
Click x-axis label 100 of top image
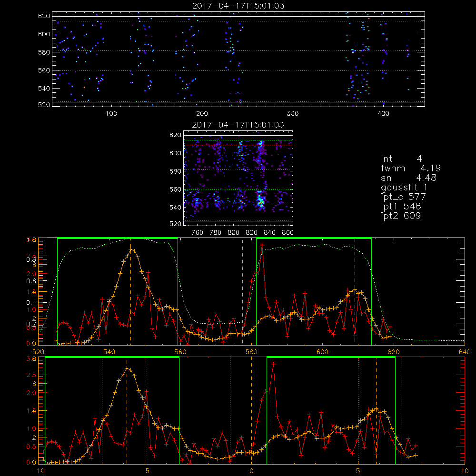(111, 114)
